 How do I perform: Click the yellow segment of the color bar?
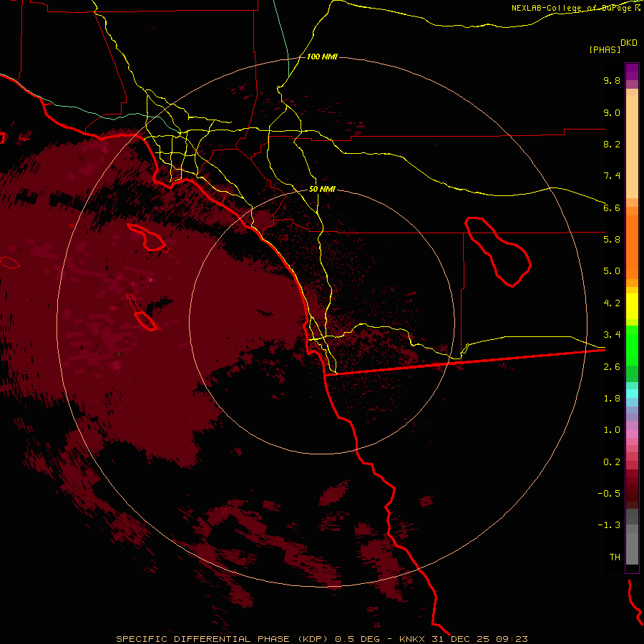coord(632,306)
